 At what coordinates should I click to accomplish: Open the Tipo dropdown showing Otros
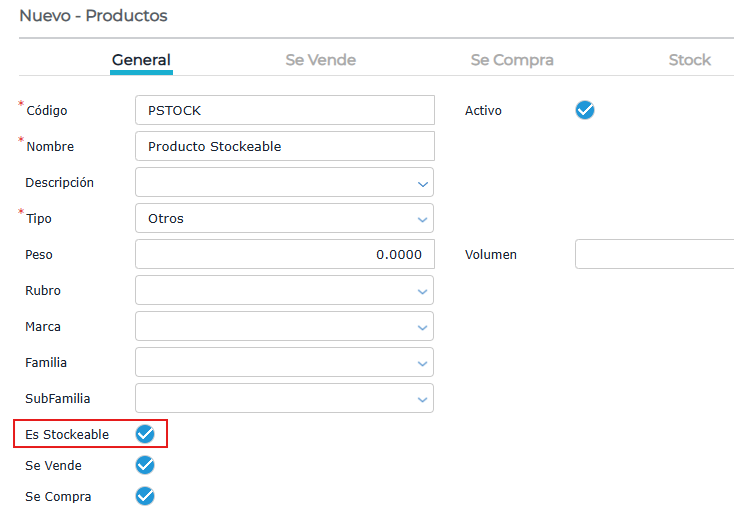(284, 218)
